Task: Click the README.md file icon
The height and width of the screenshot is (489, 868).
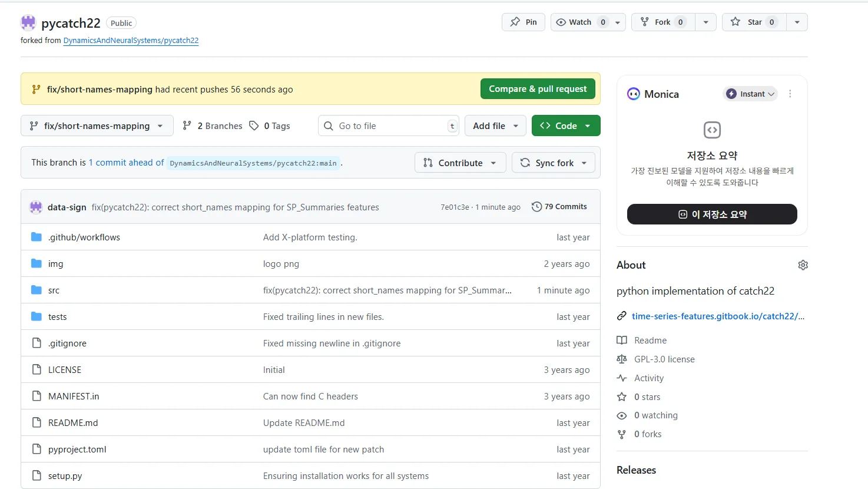Action: click(x=37, y=422)
